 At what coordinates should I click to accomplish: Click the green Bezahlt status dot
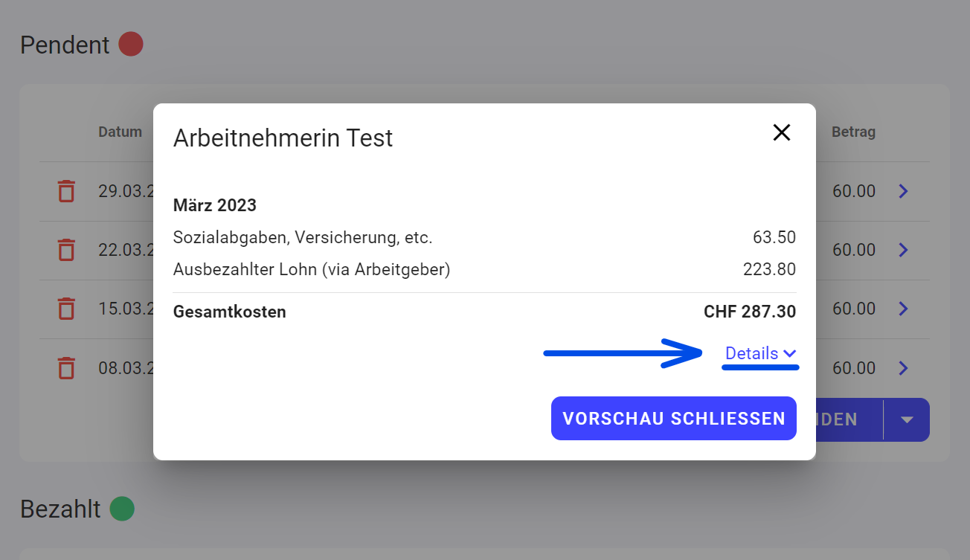tap(122, 509)
